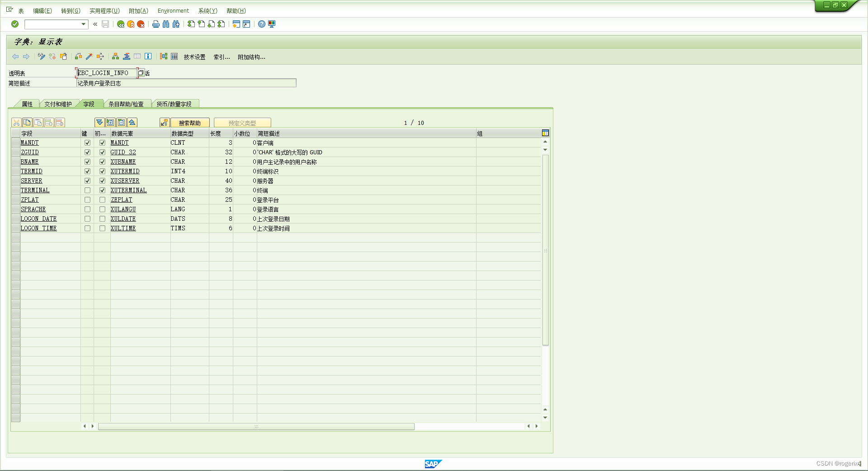The width and height of the screenshot is (868, 471).
Task: Click the red Cancel icon
Action: (x=141, y=24)
